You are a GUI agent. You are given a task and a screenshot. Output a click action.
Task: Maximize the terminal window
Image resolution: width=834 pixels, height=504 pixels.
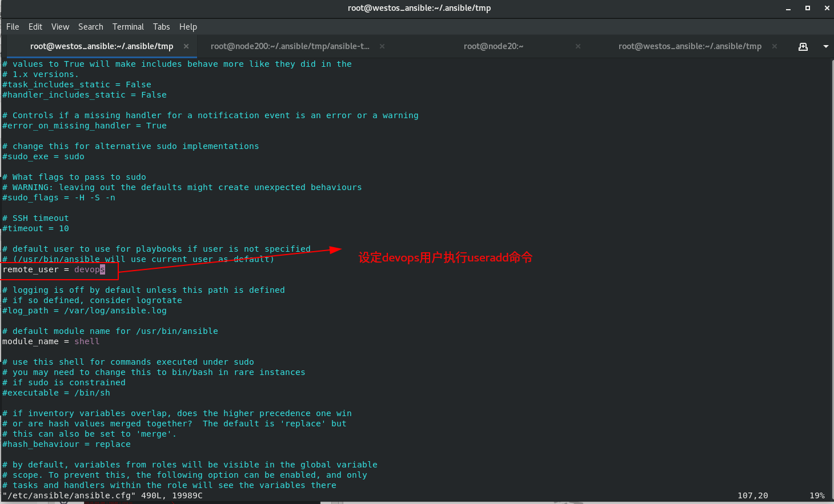(808, 8)
